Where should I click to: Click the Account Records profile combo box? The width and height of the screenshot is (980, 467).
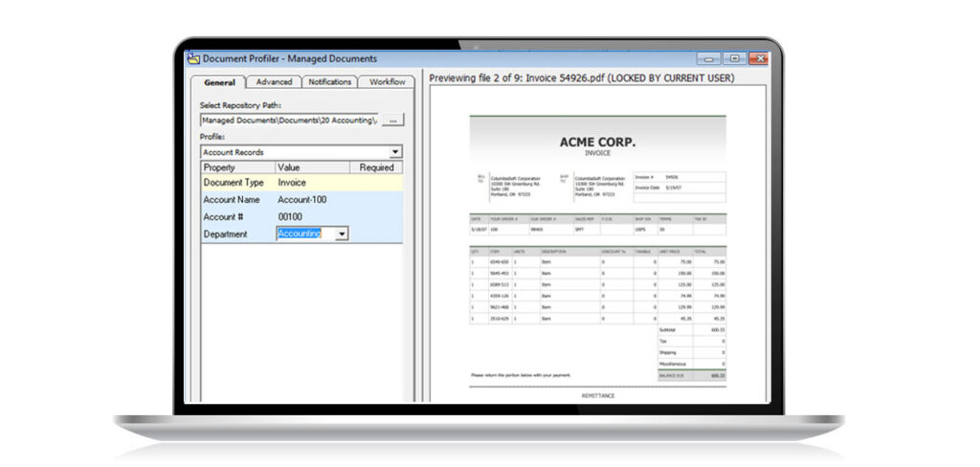tap(301, 152)
